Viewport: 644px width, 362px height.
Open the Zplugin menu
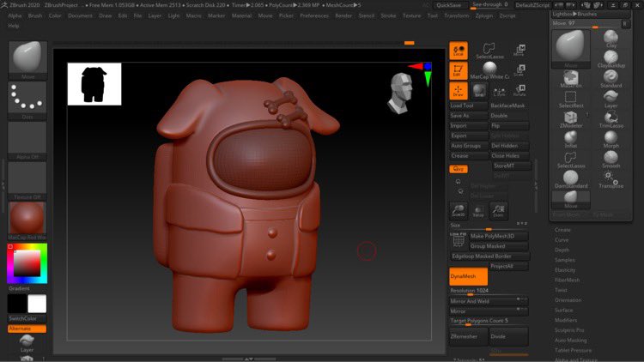pyautogui.click(x=483, y=15)
